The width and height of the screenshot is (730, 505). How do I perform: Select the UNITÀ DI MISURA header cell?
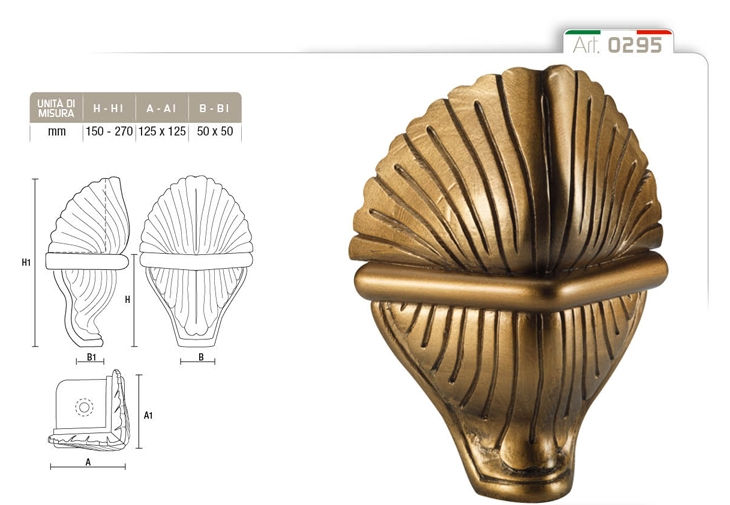(56, 108)
